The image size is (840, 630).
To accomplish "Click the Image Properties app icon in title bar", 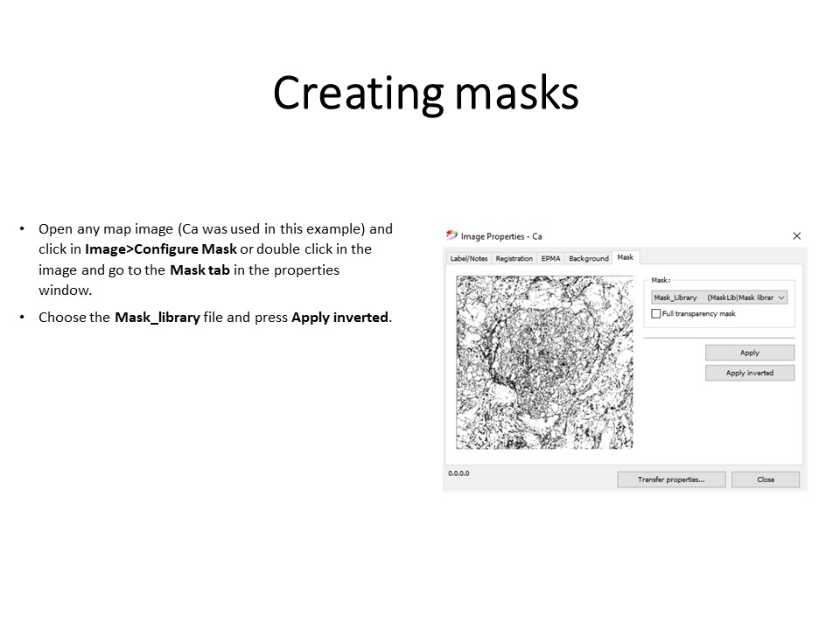I will click(451, 235).
